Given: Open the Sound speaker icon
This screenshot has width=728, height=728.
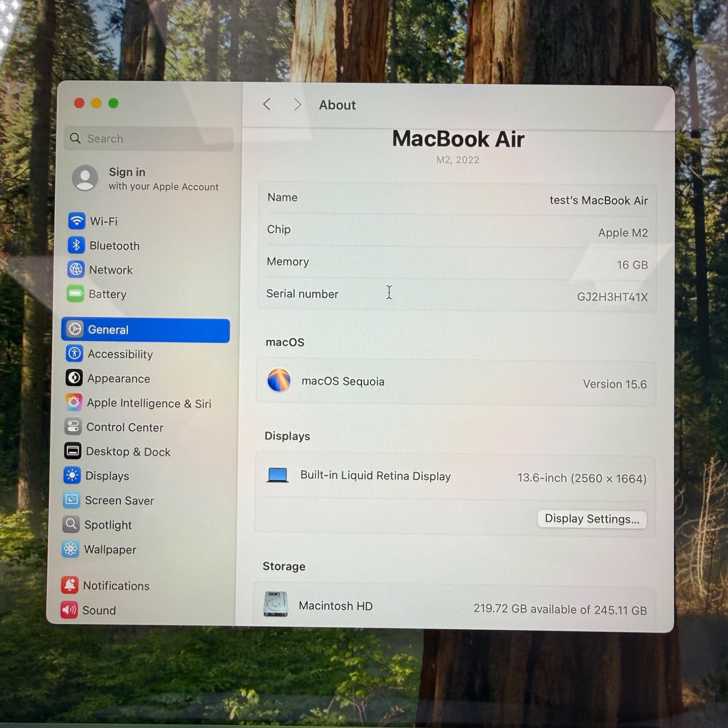Looking at the screenshot, I should 69,610.
